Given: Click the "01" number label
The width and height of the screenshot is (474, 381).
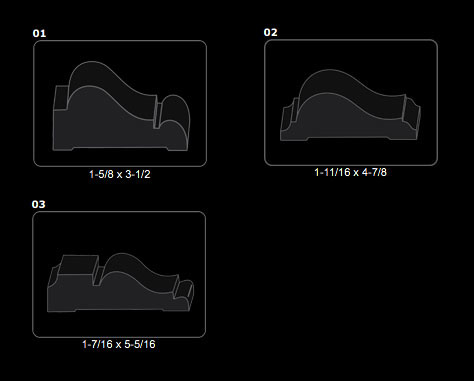Looking at the screenshot, I should point(39,33).
